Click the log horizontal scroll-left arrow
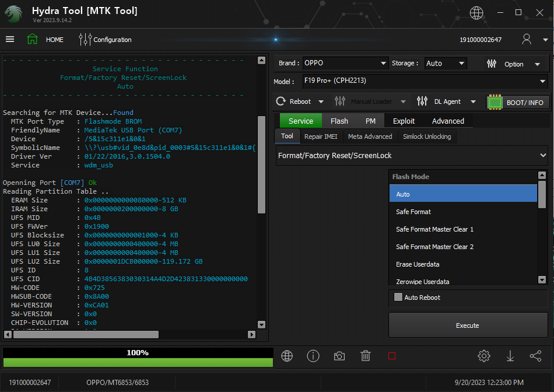554x392 pixels. pyautogui.click(x=8, y=334)
